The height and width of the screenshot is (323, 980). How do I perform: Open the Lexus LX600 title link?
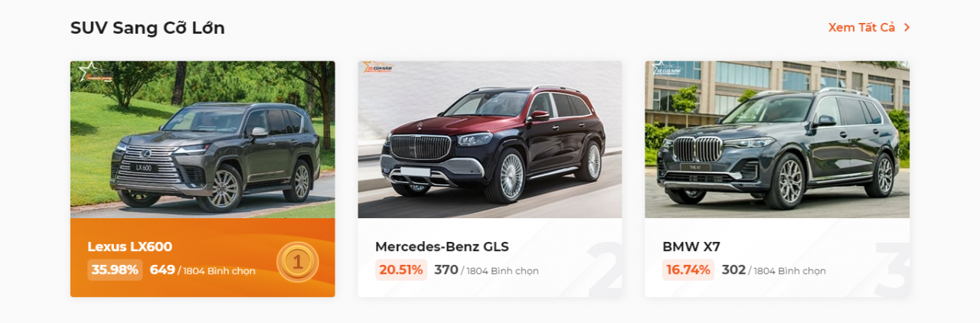(x=129, y=246)
